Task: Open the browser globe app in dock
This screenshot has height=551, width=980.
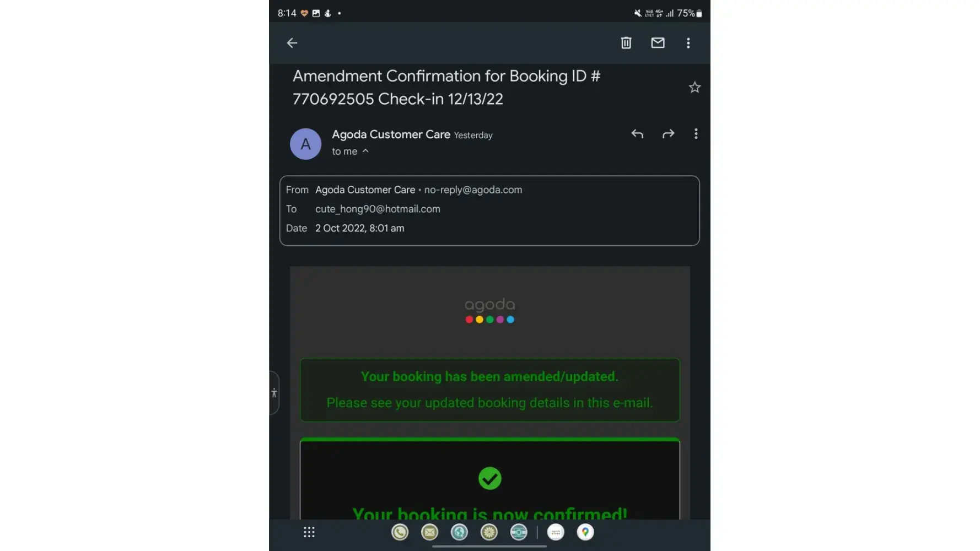Action: tap(459, 532)
